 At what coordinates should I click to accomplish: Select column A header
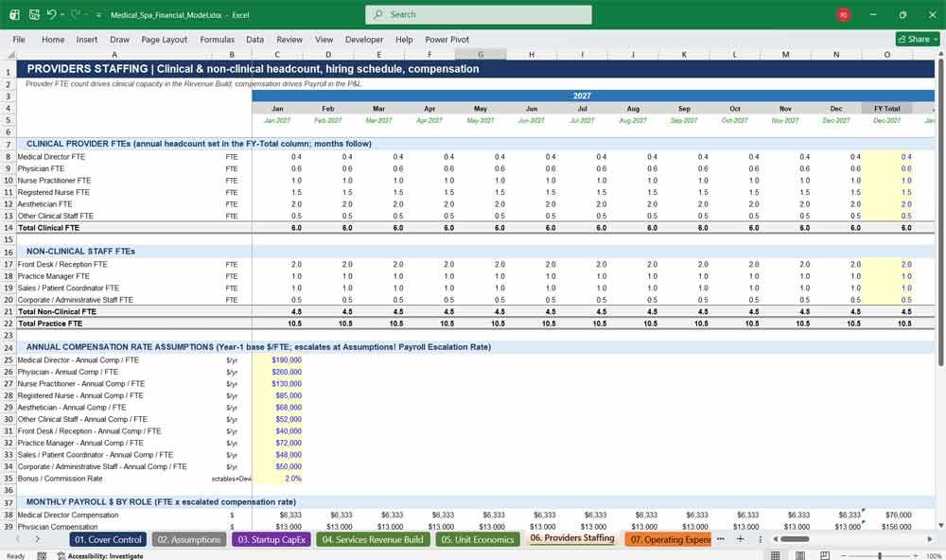tap(114, 54)
